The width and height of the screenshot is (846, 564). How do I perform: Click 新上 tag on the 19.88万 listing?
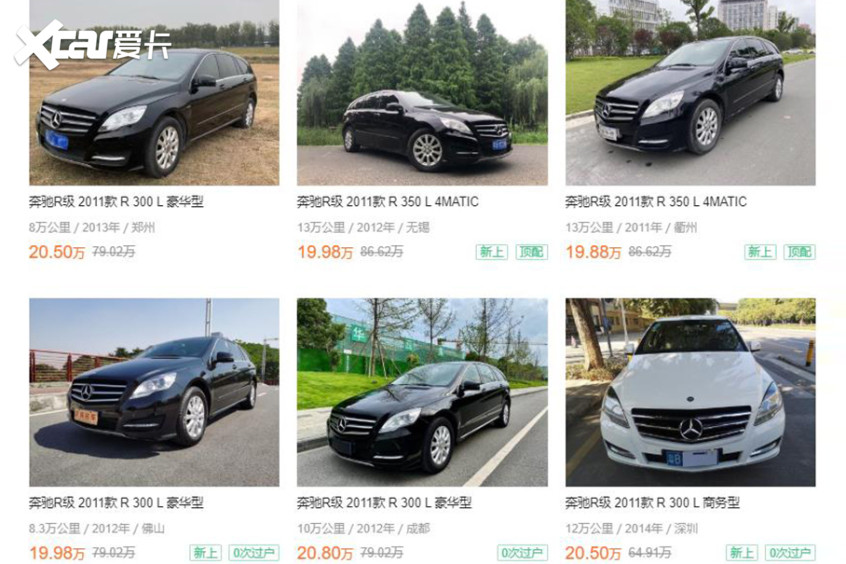point(760,252)
